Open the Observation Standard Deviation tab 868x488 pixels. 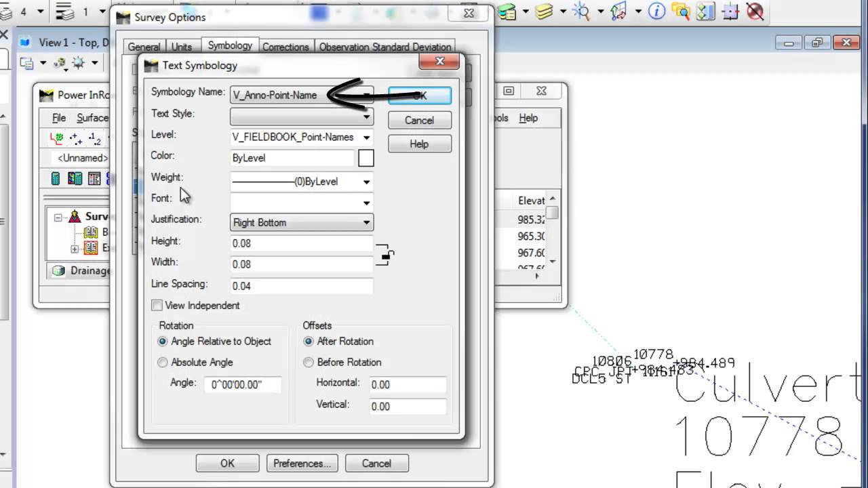pos(385,47)
